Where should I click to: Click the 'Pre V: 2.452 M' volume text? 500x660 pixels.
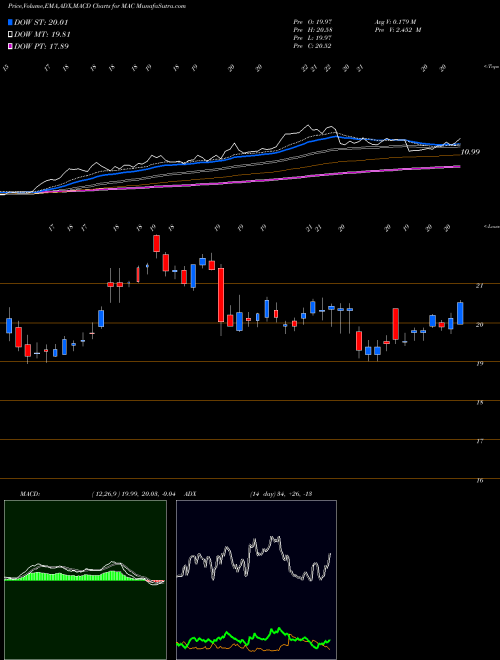point(398,30)
